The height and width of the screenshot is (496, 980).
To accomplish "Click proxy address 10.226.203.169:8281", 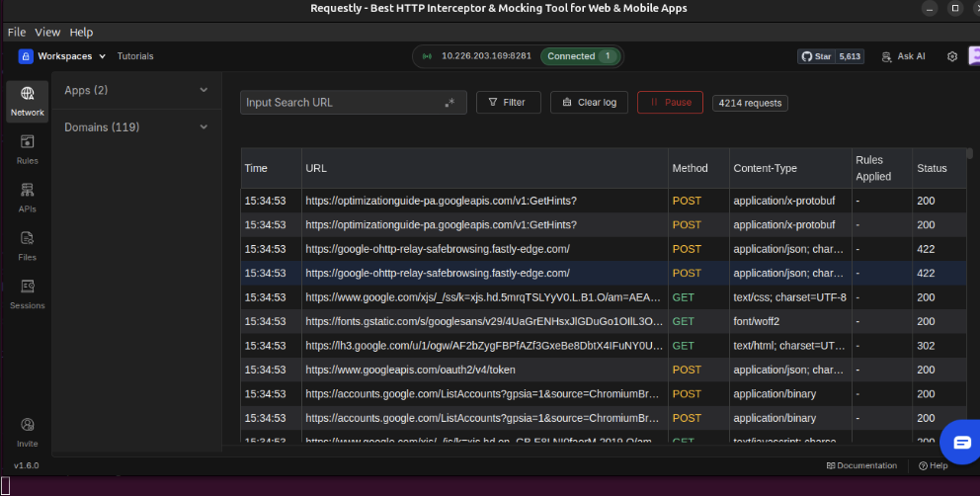I will click(x=486, y=56).
